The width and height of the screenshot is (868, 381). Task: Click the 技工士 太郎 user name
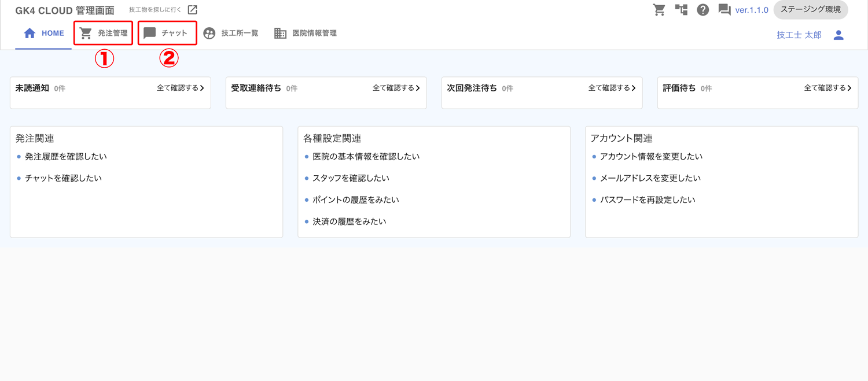(799, 35)
